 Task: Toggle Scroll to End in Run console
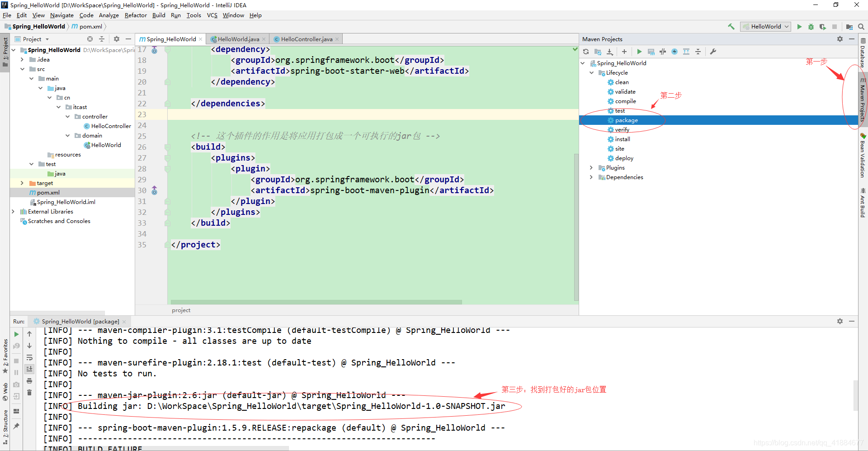click(29, 369)
